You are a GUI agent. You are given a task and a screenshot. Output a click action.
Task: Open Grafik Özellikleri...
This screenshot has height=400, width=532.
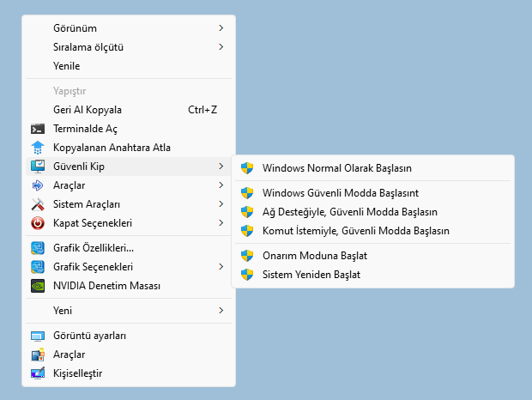pos(129,248)
